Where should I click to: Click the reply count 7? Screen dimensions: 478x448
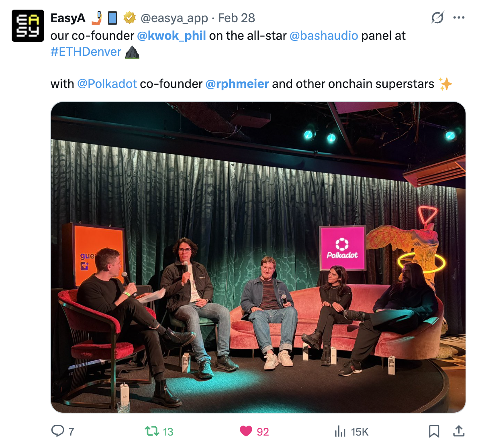point(71,432)
